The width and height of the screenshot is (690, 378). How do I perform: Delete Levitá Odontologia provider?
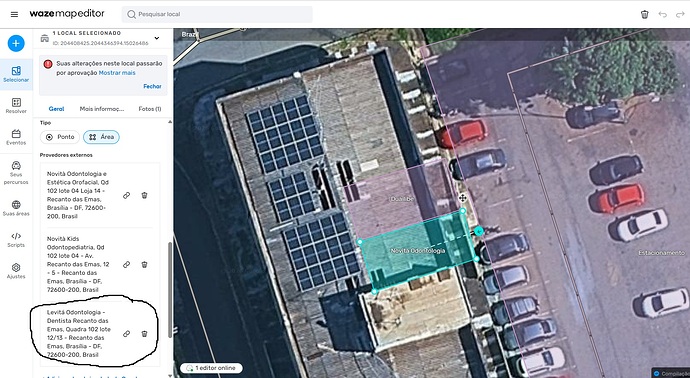pyautogui.click(x=144, y=334)
